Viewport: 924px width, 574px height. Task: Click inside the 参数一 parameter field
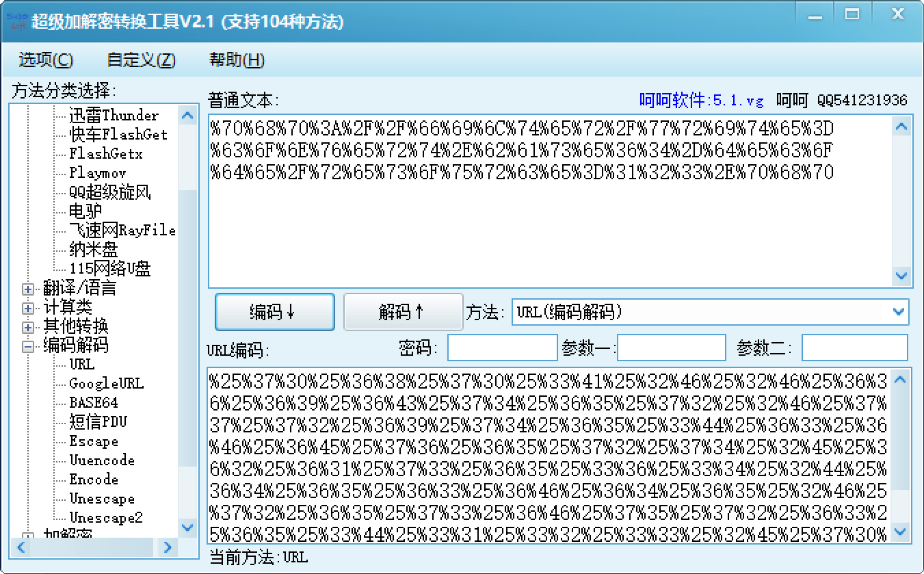point(671,348)
